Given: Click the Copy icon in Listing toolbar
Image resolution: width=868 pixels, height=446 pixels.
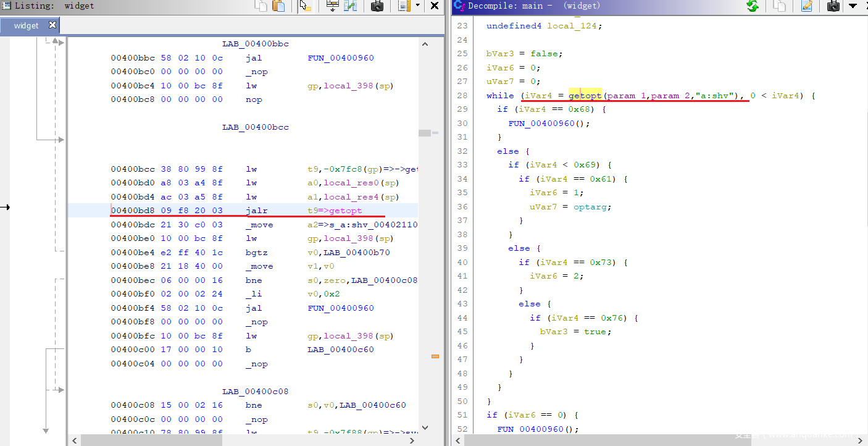Looking at the screenshot, I should [261, 6].
